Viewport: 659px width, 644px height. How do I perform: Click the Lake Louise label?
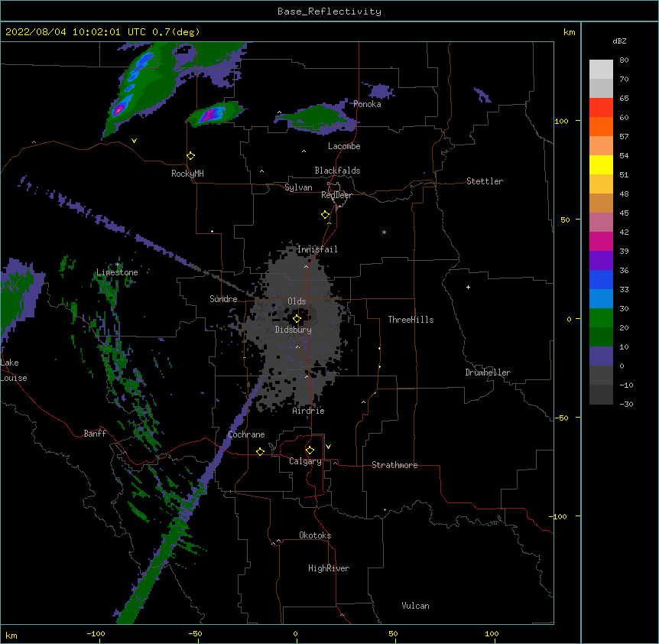14,370
